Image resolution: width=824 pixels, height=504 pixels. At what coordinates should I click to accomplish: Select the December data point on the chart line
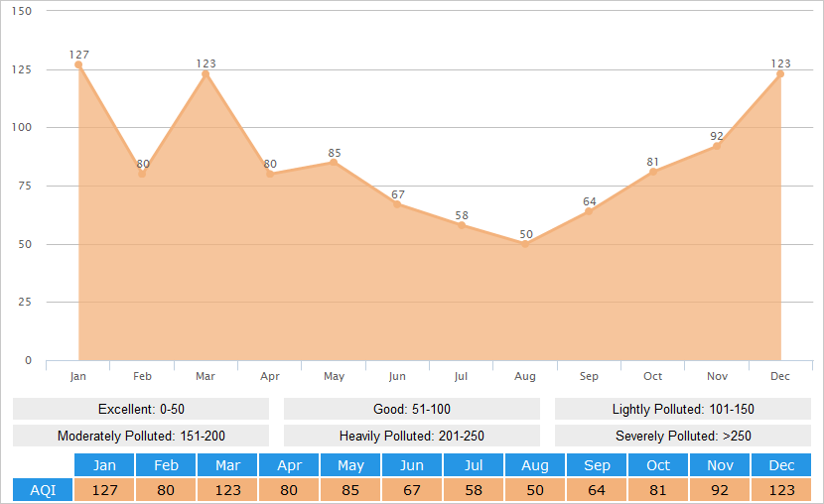tap(780, 74)
